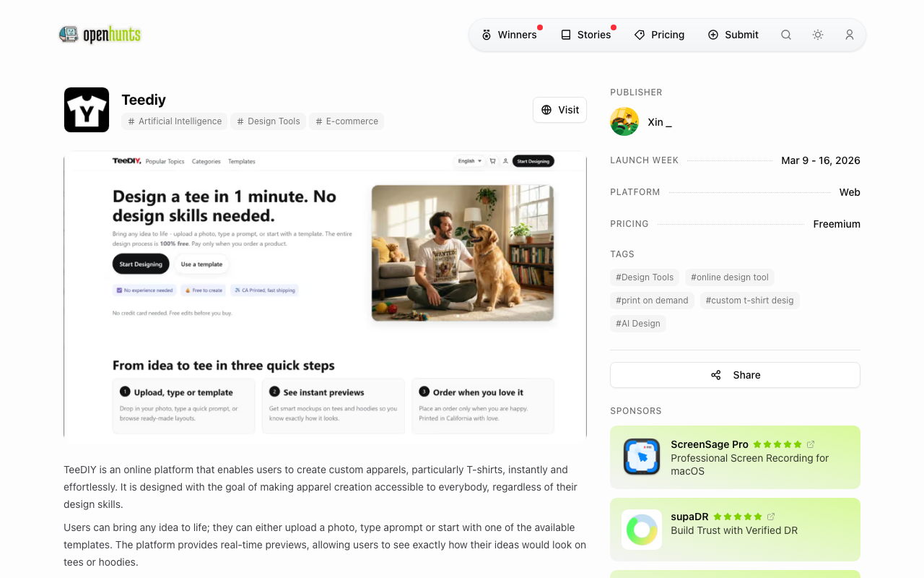Click the Share button
This screenshot has height=578, width=924.
click(735, 375)
